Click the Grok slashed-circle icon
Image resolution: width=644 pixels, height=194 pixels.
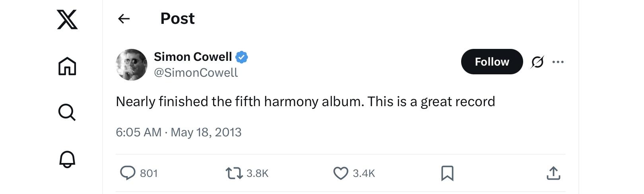pyautogui.click(x=537, y=62)
